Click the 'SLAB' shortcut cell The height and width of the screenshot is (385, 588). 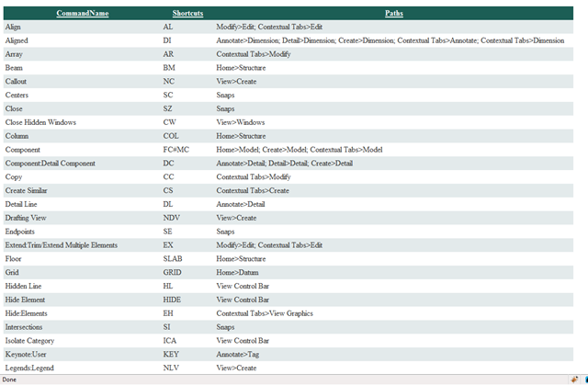tap(173, 259)
